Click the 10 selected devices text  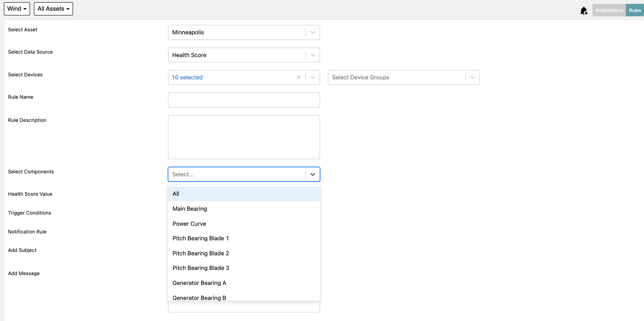[x=187, y=78]
